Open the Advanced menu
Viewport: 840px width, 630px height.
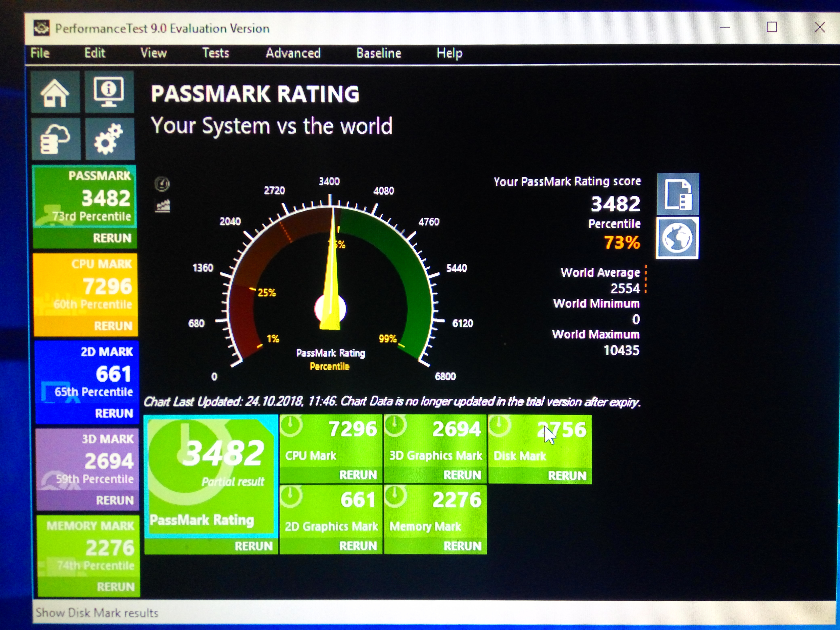click(x=293, y=53)
